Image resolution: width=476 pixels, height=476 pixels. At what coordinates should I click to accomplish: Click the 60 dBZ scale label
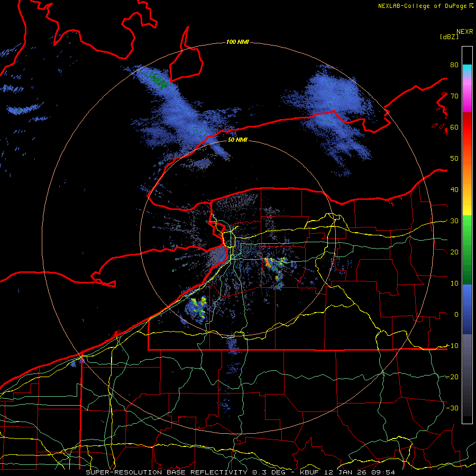[454, 127]
